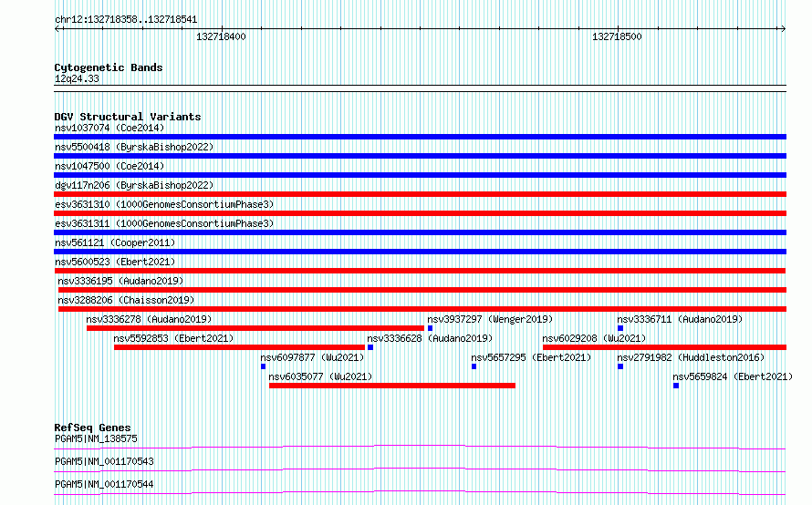812x505 pixels.
Task: Click the red esv3631310 variant bar
Action: click(x=420, y=213)
